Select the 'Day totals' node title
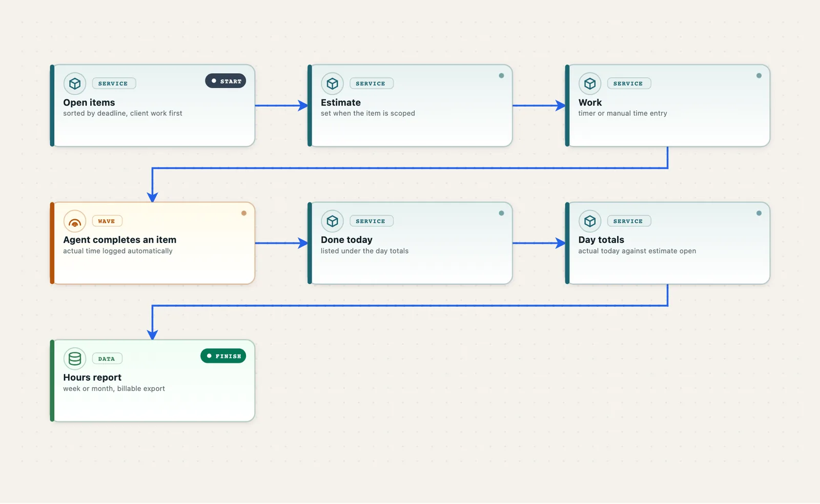This screenshot has height=504, width=820. (x=601, y=240)
